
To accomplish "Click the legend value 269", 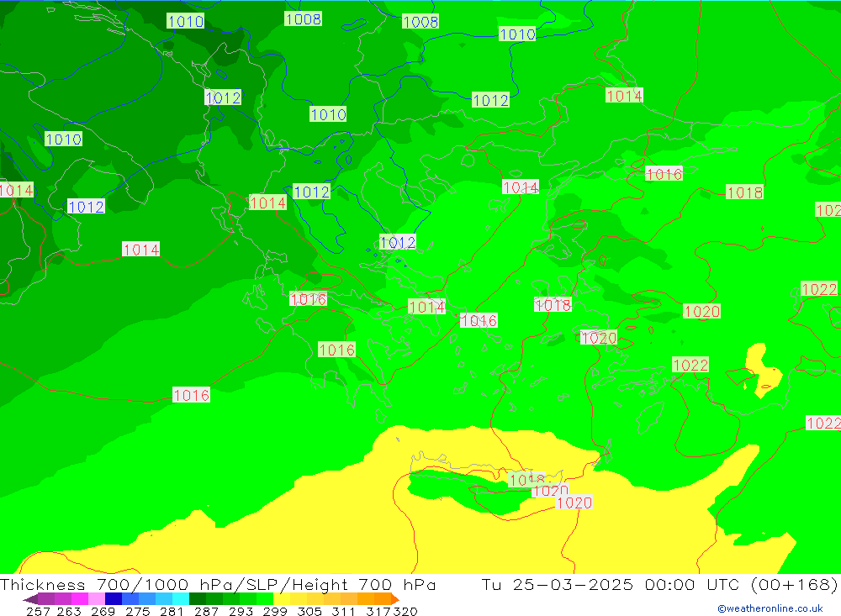I will (x=103, y=611).
